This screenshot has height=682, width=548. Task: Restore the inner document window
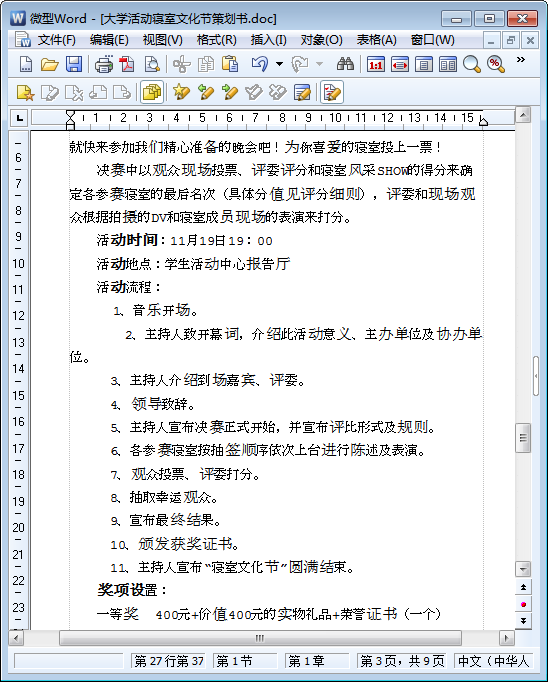(511, 40)
